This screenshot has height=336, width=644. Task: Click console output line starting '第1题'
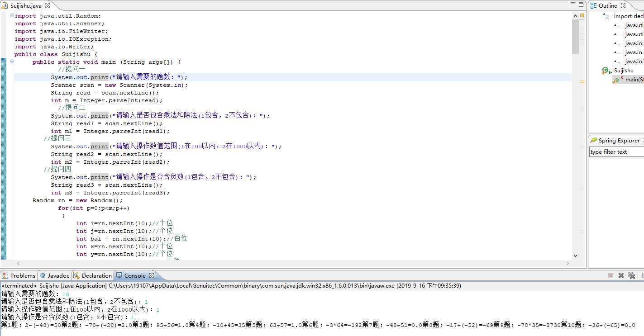[318, 325]
